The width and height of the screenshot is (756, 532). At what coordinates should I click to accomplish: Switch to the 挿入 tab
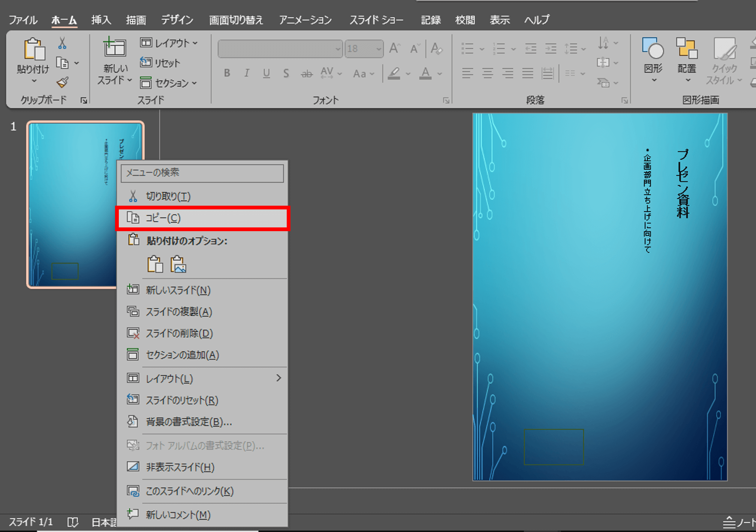[x=101, y=20]
